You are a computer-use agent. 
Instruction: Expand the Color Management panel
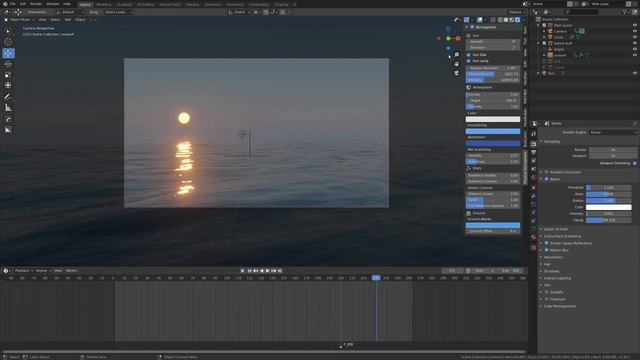tap(559, 306)
